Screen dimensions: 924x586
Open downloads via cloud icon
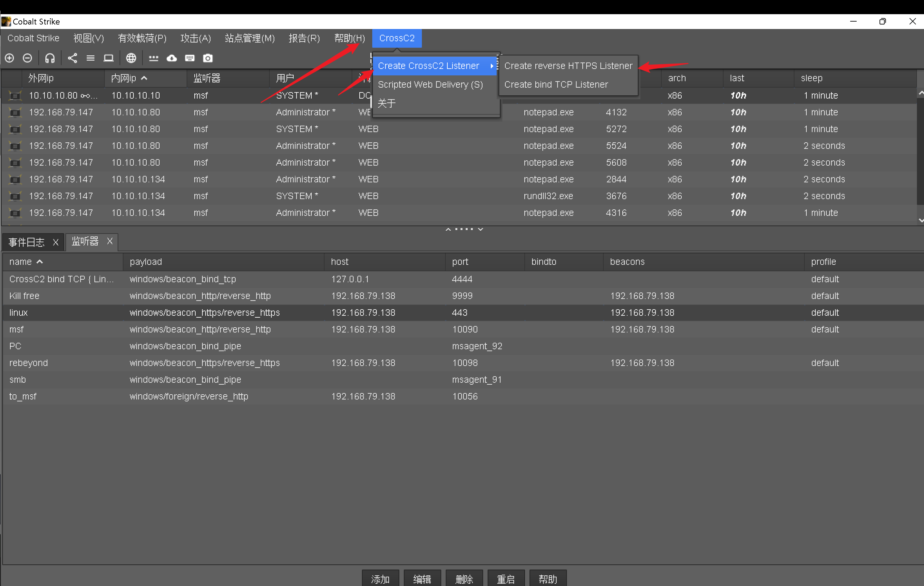tap(171, 58)
